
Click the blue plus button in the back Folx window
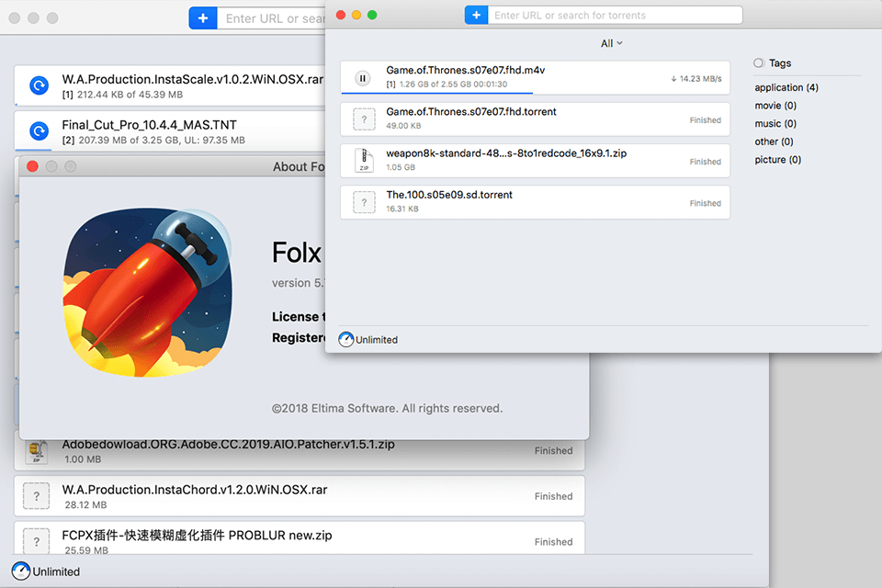point(203,18)
